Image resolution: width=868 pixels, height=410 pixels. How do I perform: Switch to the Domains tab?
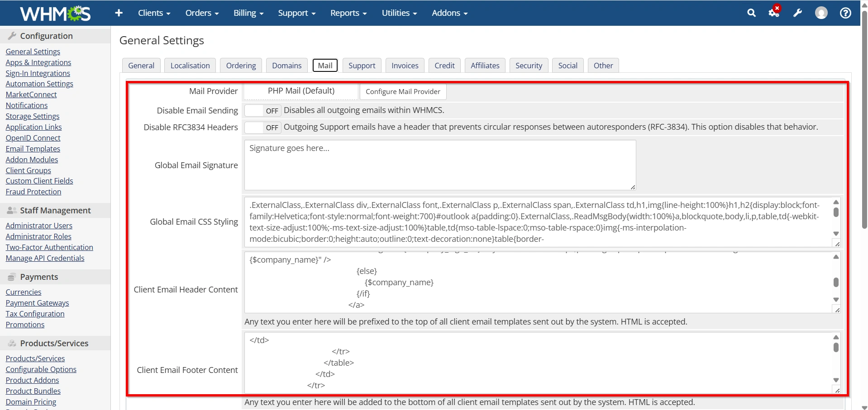[x=286, y=66]
